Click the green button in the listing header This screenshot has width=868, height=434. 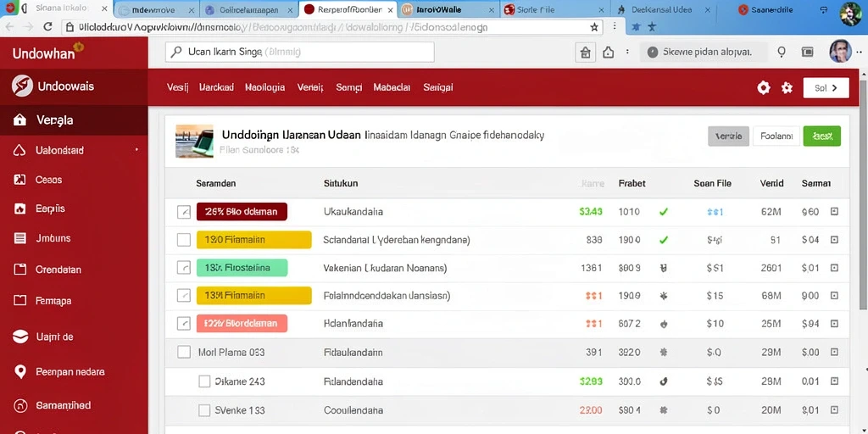click(821, 136)
